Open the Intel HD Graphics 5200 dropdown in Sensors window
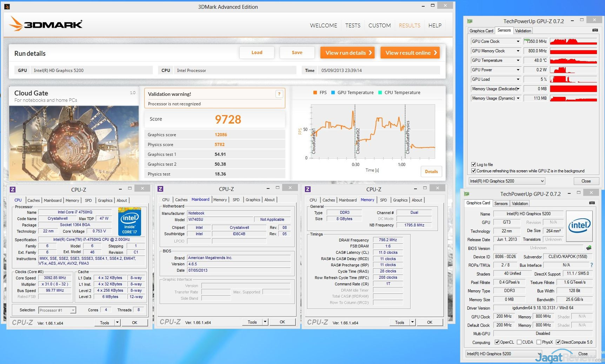The width and height of the screenshot is (605, 364). pyautogui.click(x=542, y=181)
